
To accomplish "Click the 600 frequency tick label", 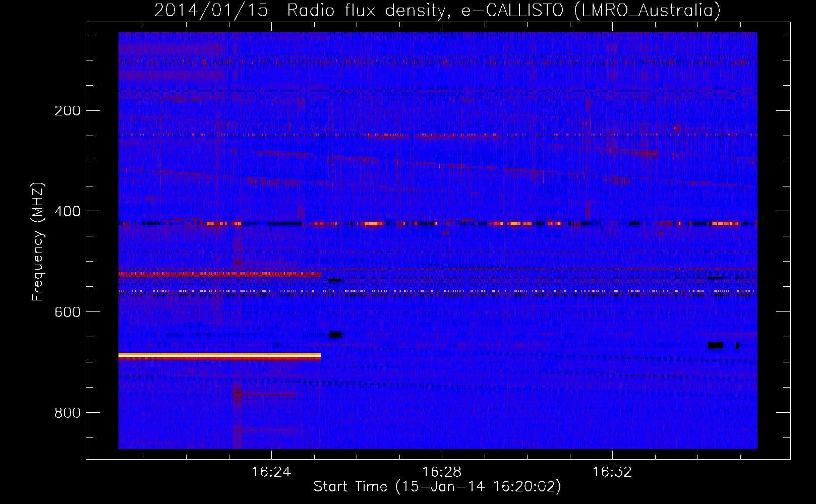I will (68, 312).
